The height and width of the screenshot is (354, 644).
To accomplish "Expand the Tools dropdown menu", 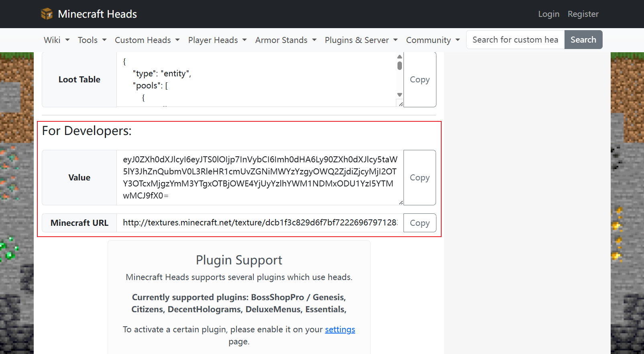I will click(92, 40).
